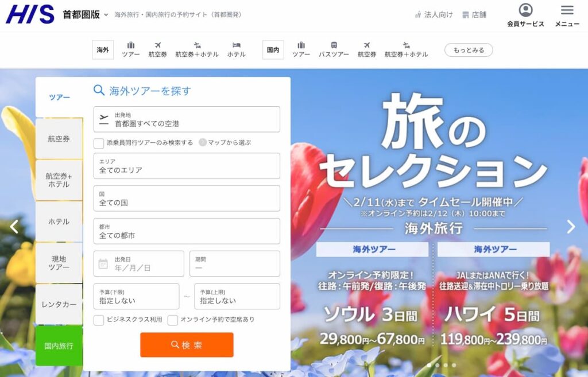
Task: Select the 海外ツアー icon in the top navigation
Action: pyautogui.click(x=131, y=49)
